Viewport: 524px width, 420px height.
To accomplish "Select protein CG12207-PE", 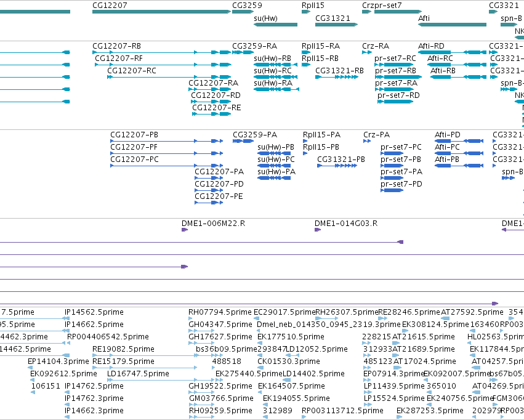I will 209,203.
